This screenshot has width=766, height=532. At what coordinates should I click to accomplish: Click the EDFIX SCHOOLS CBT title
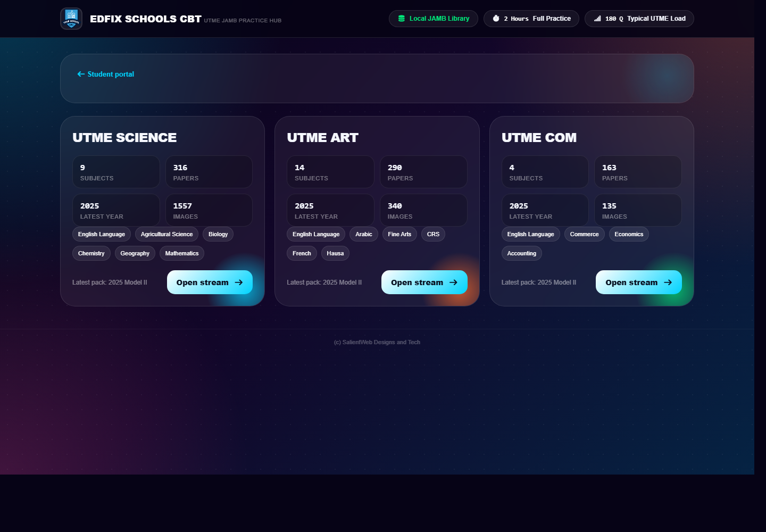pyautogui.click(x=146, y=19)
